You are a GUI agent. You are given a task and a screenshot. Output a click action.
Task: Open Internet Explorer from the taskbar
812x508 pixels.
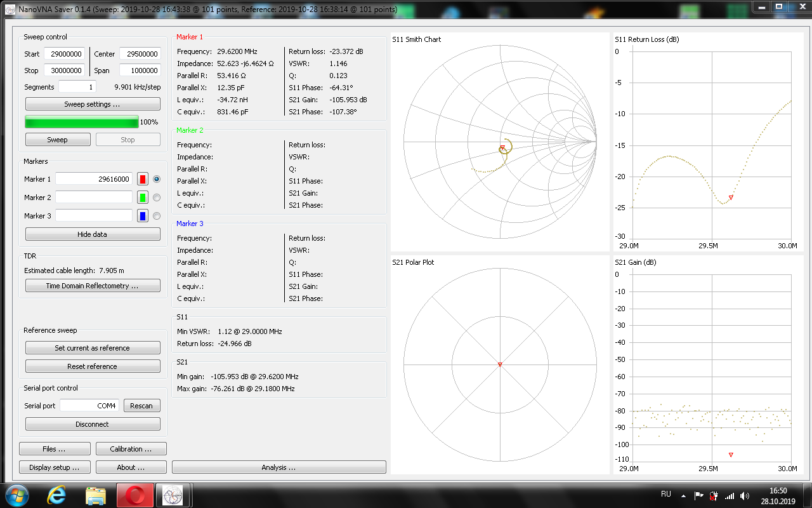pyautogui.click(x=57, y=495)
